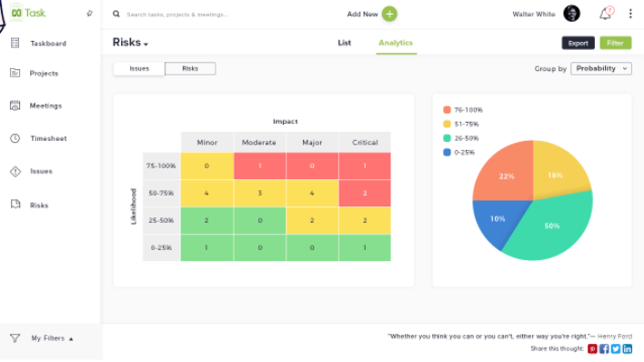Click the 0-25% likelihood row label
This screenshot has width=644, height=362.
[x=161, y=247]
